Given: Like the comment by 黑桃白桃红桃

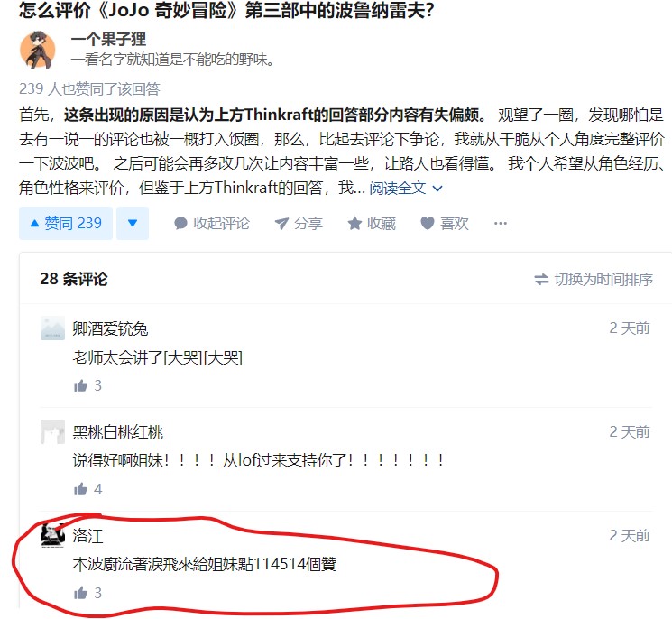Looking at the screenshot, I should (x=87, y=489).
